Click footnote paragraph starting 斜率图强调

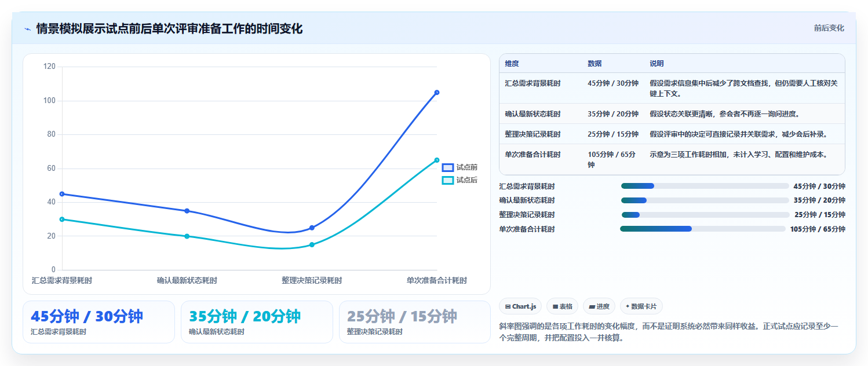tap(668, 332)
